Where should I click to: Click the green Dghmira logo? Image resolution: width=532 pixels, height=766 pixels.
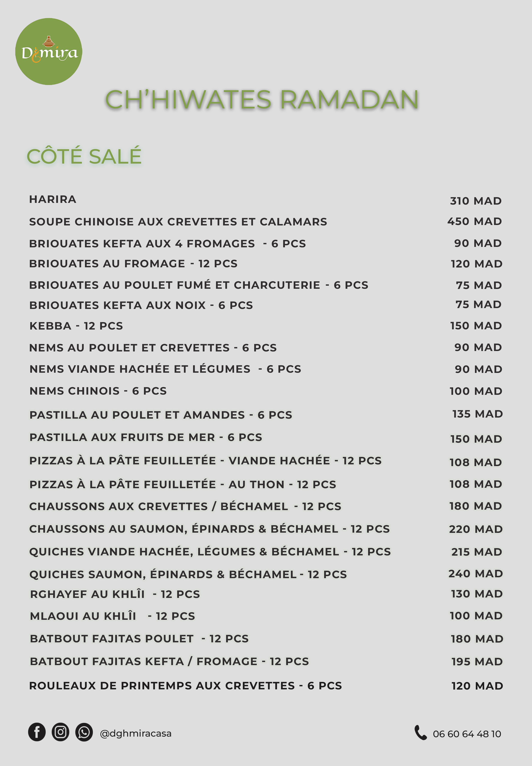49,52
